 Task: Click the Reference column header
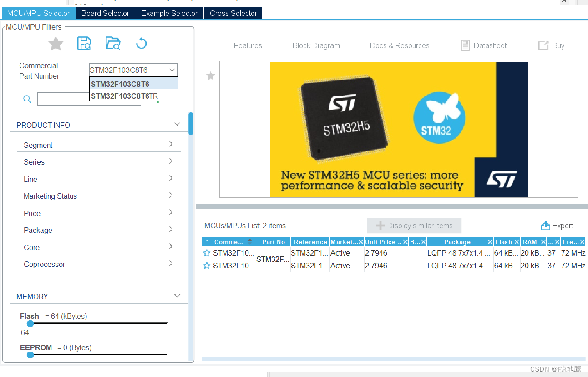tap(310, 242)
